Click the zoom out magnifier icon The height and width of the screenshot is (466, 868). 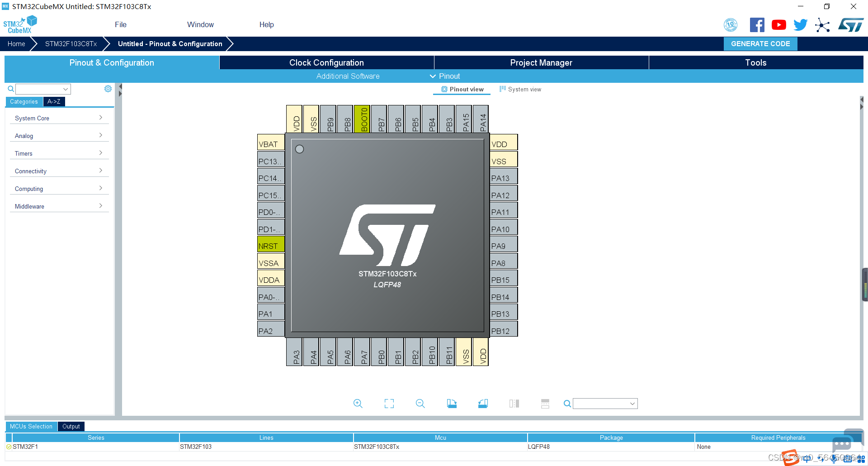[x=420, y=404]
